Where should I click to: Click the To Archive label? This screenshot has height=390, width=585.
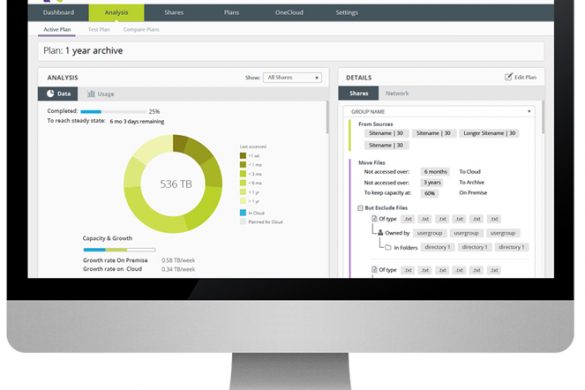[x=472, y=182]
